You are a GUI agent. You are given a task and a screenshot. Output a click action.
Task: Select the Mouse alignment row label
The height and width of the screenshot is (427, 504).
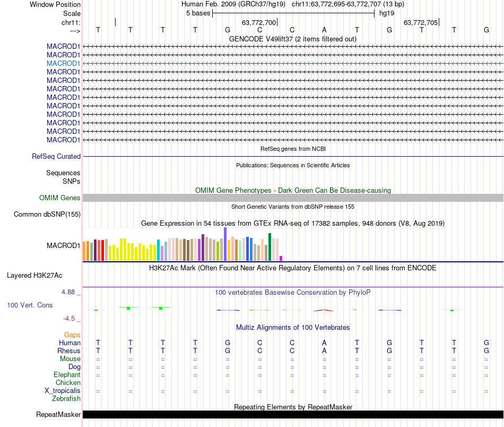71,359
